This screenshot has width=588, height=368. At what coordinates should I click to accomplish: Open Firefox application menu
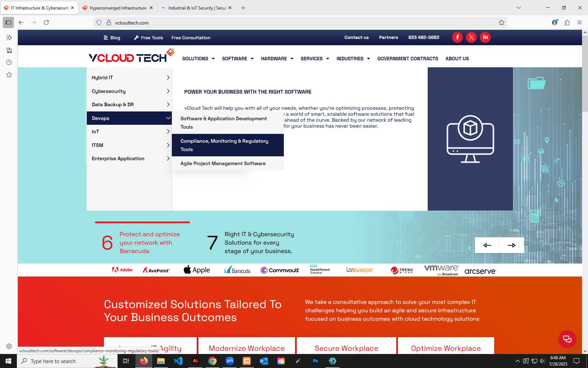[x=580, y=22]
